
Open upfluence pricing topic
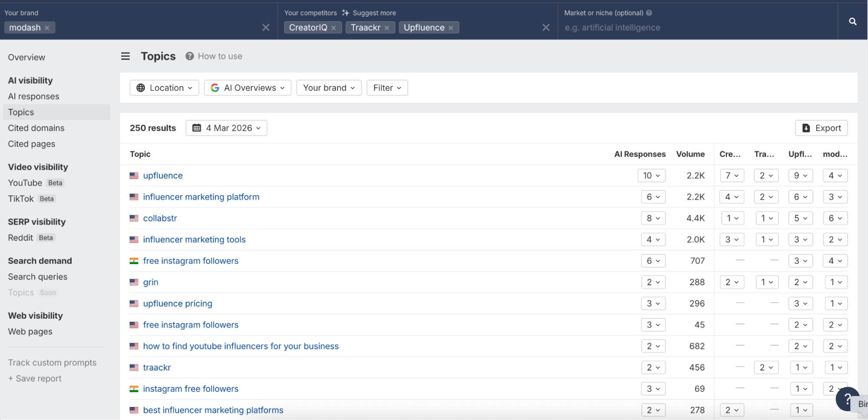[x=178, y=304]
